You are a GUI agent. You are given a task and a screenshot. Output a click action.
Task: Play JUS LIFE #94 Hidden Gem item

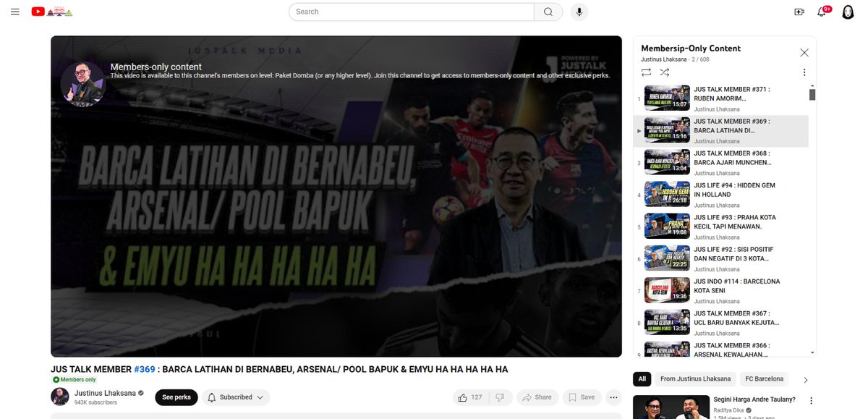click(x=721, y=195)
